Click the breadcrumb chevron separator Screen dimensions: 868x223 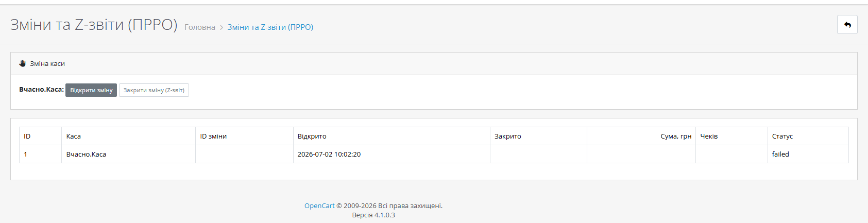222,27
